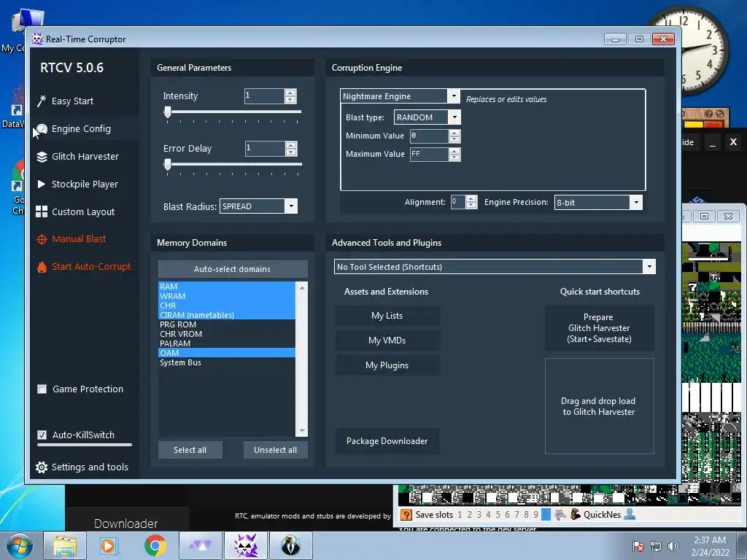Click gray controller icon in emulator status bar
747x560 pixels.
click(x=560, y=514)
